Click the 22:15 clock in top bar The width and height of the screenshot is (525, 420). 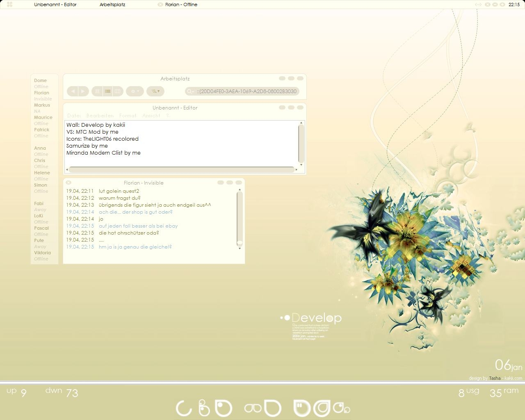[x=514, y=5]
